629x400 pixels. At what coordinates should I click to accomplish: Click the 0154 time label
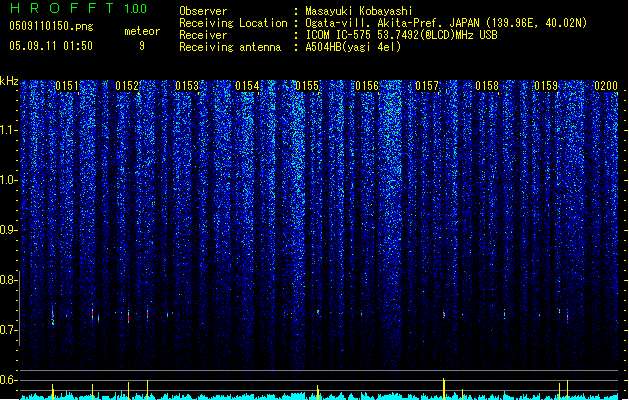coord(247,86)
